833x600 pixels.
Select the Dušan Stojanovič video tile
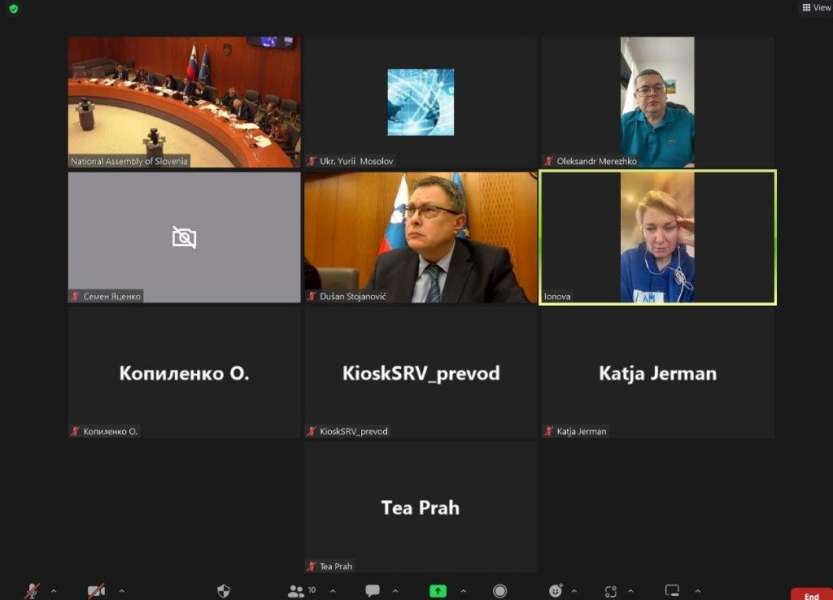[x=420, y=237]
